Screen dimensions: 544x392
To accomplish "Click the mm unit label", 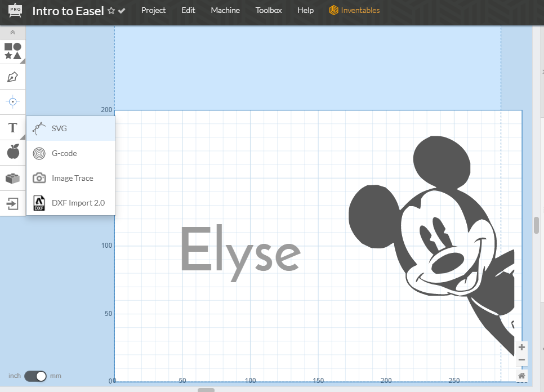I will [56, 376].
